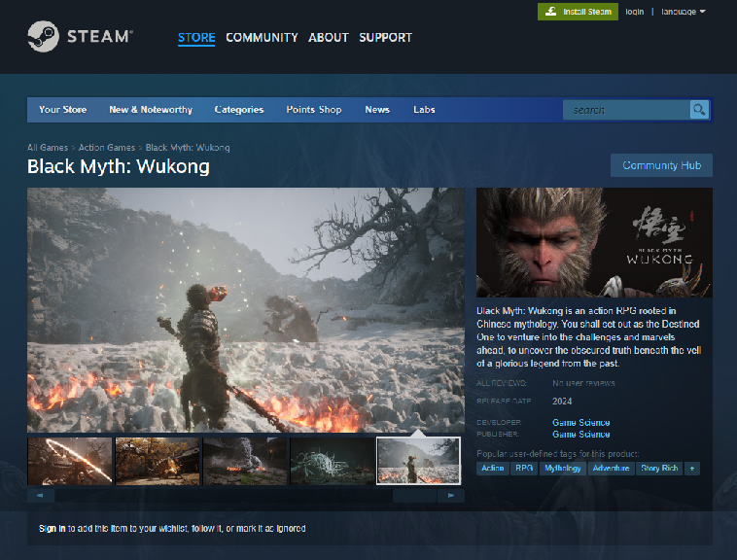Go to All Games breadcrumb
The width and height of the screenshot is (737, 560).
point(48,148)
